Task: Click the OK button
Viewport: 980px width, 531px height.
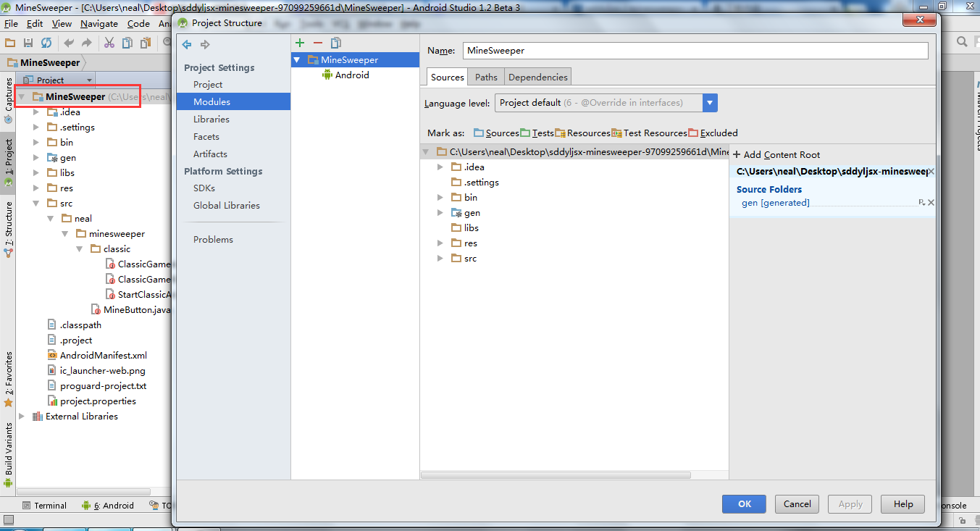Action: [x=745, y=504]
